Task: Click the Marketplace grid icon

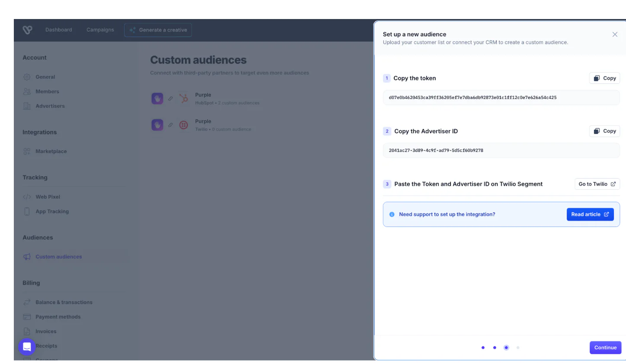Action: coord(27,151)
